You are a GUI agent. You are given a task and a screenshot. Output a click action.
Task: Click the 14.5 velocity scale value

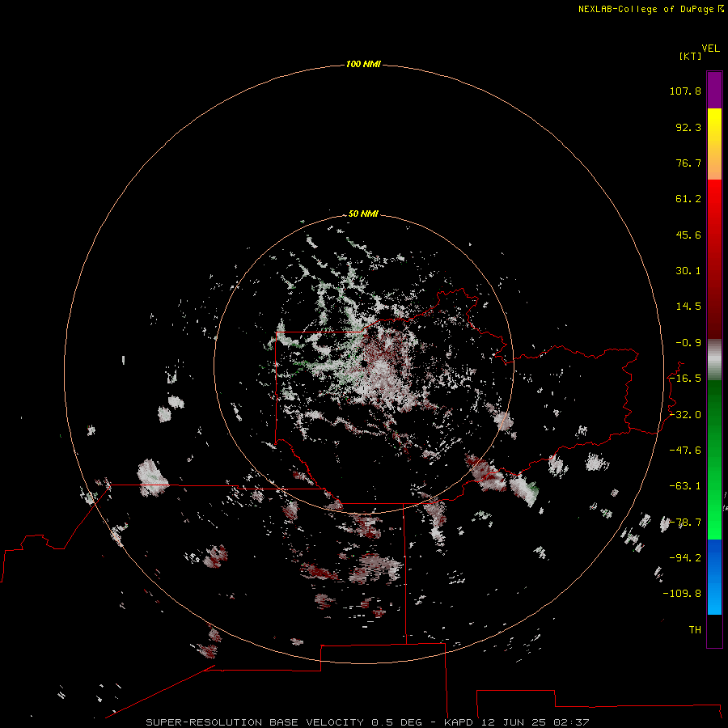coord(688,307)
